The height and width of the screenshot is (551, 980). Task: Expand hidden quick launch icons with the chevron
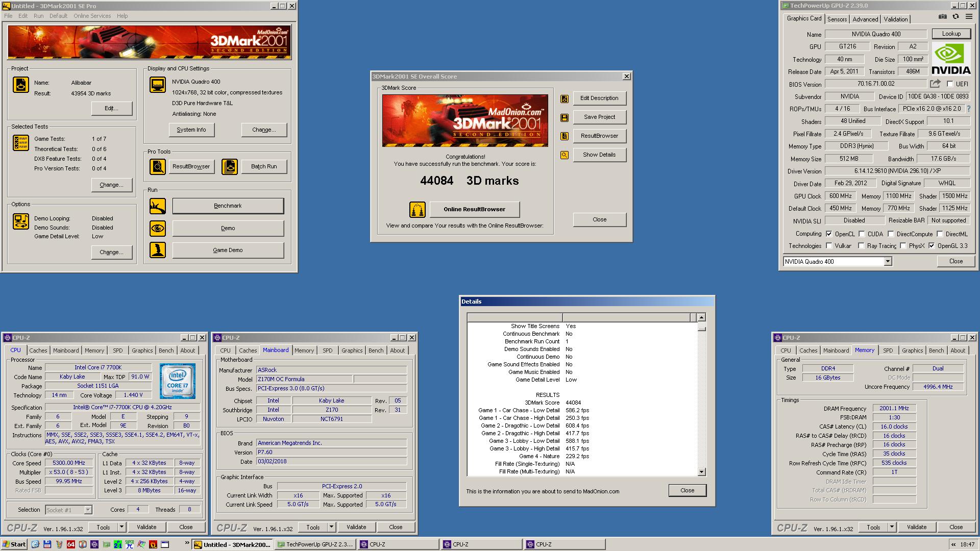[x=187, y=543]
